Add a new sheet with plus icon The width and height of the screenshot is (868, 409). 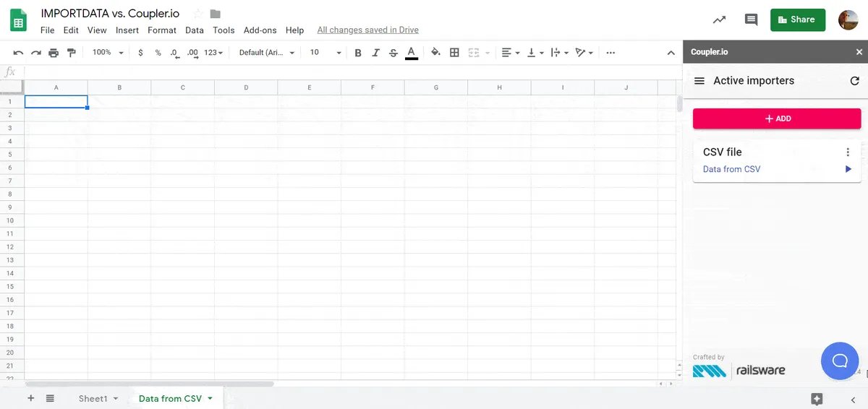point(30,398)
